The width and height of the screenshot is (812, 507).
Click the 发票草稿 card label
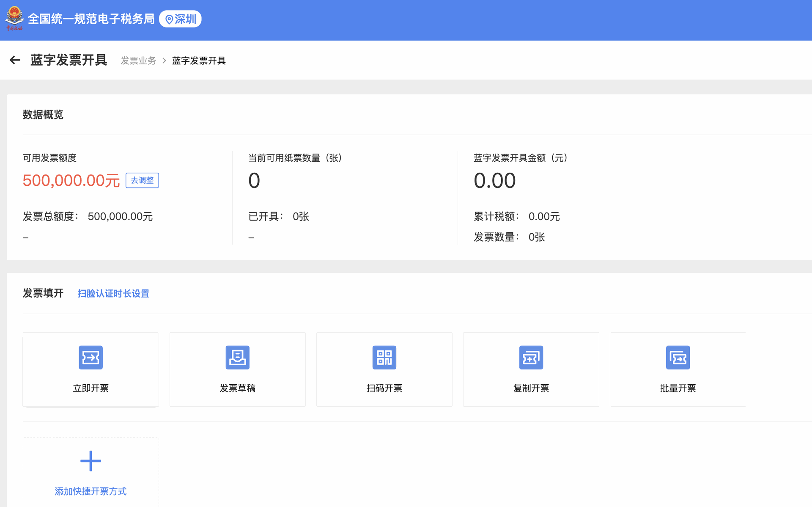point(237,388)
